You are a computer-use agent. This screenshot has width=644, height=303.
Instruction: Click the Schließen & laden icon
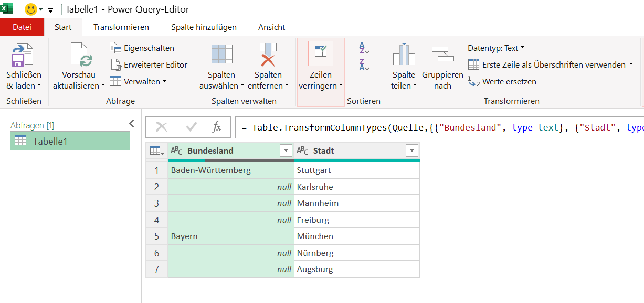23,55
